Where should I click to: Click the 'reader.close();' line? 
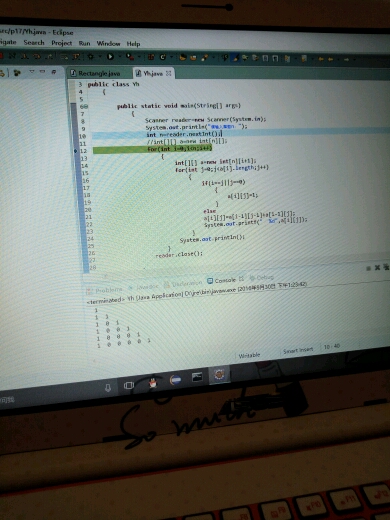pyautogui.click(x=179, y=254)
